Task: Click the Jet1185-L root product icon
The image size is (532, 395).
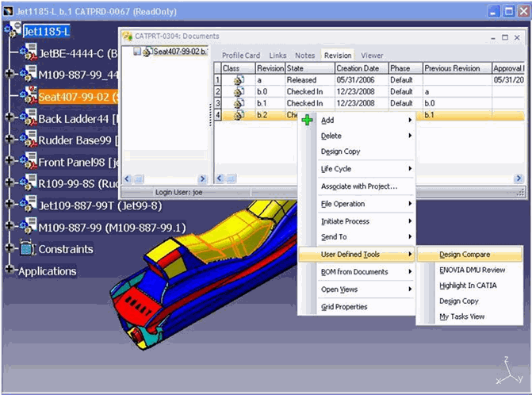Action: pyautogui.click(x=12, y=29)
